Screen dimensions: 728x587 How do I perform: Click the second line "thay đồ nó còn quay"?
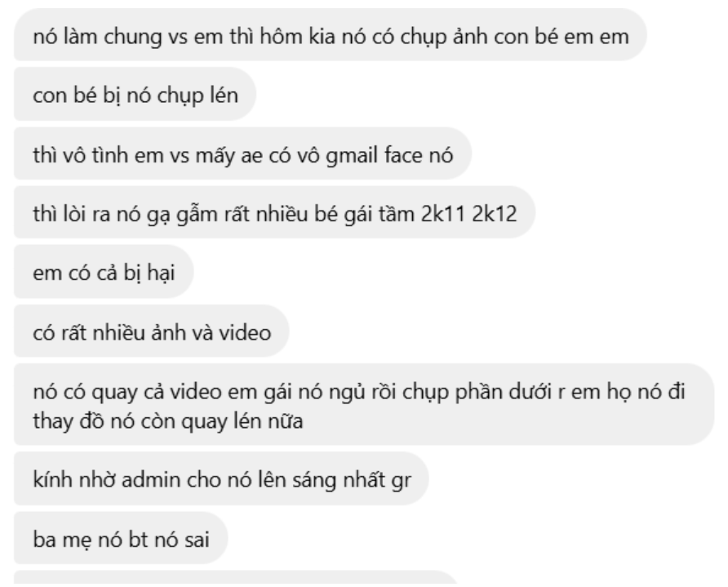[x=168, y=421]
